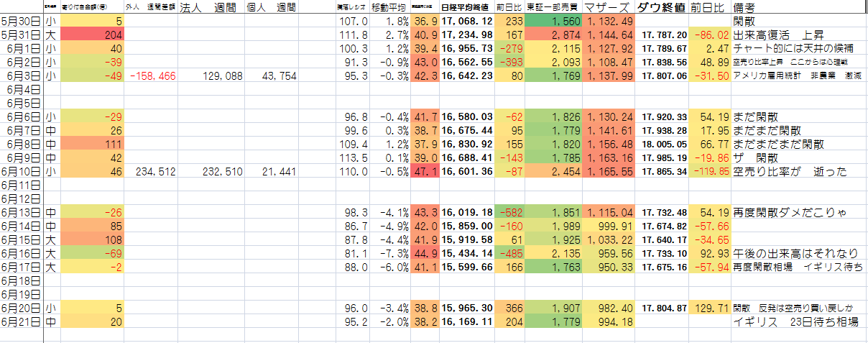The height and width of the screenshot is (343, 868).
Task: Click the ダウ終値 header cell
Action: 661,9
